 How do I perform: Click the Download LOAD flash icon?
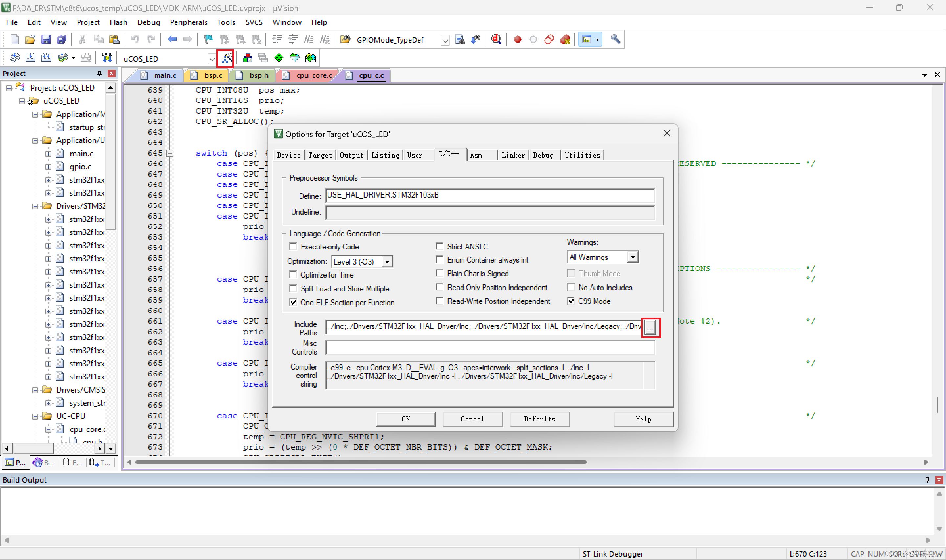tap(107, 58)
